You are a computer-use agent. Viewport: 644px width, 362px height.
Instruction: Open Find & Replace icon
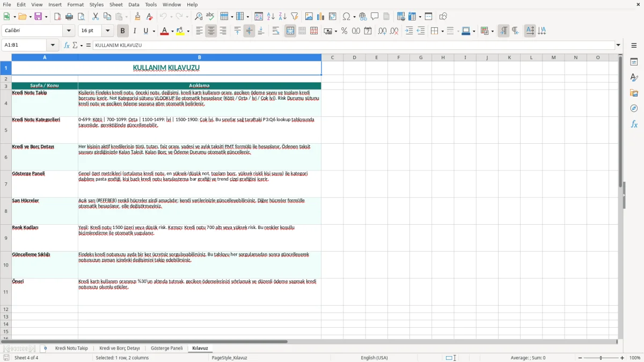pos(198,17)
